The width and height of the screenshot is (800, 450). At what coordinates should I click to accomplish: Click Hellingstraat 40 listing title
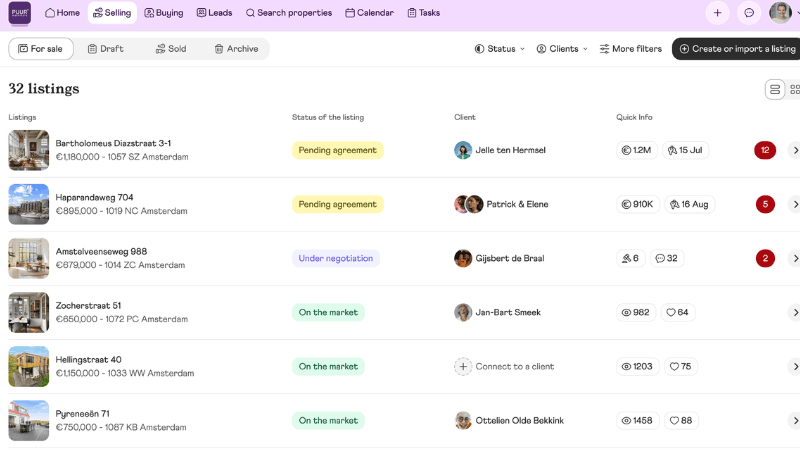88,360
